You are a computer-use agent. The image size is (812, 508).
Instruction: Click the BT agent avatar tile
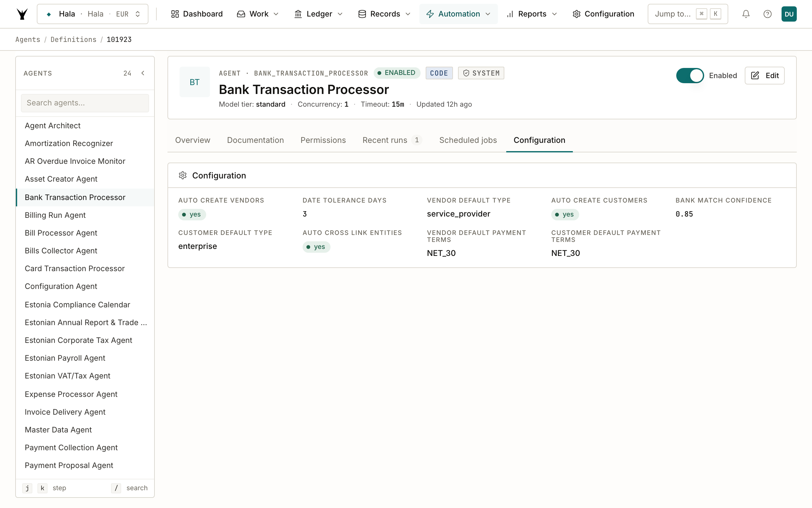click(x=195, y=82)
